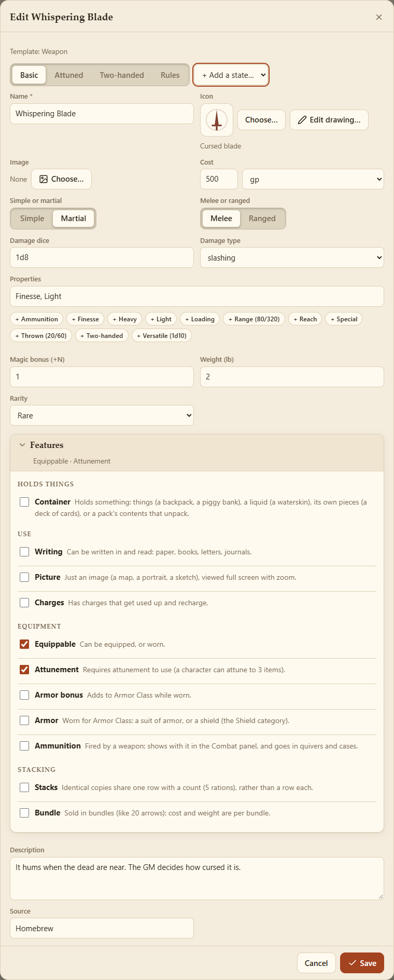The width and height of the screenshot is (394, 980).
Task: Add the Versatile (1d10) property chip
Action: [162, 336]
